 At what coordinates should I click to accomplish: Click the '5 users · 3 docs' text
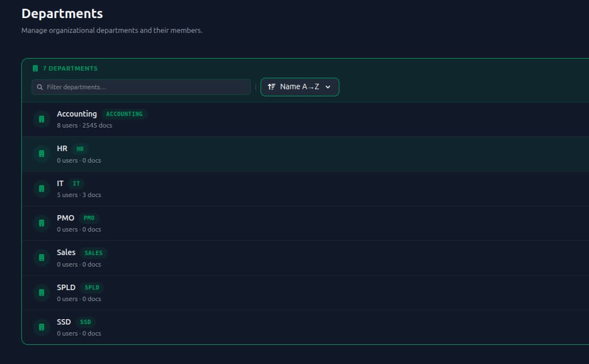click(x=79, y=195)
